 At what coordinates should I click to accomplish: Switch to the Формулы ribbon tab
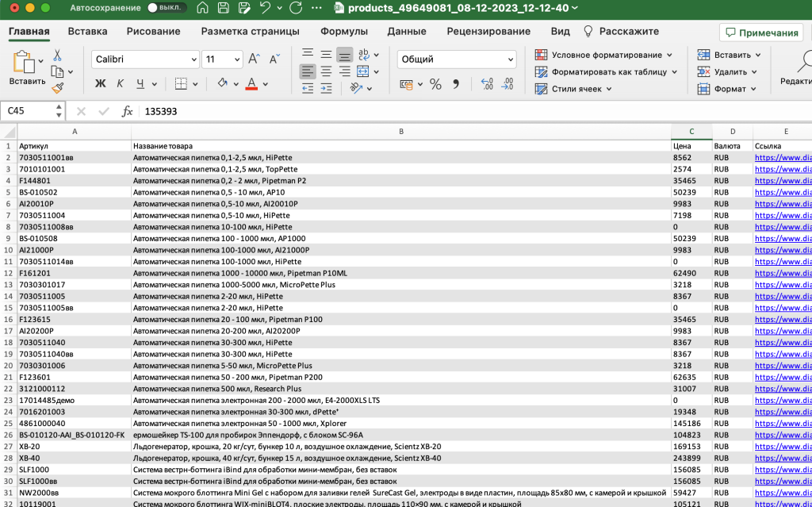click(343, 32)
